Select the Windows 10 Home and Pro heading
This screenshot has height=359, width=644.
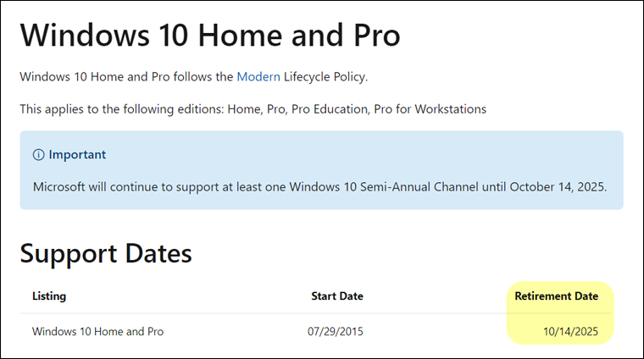pos(210,36)
